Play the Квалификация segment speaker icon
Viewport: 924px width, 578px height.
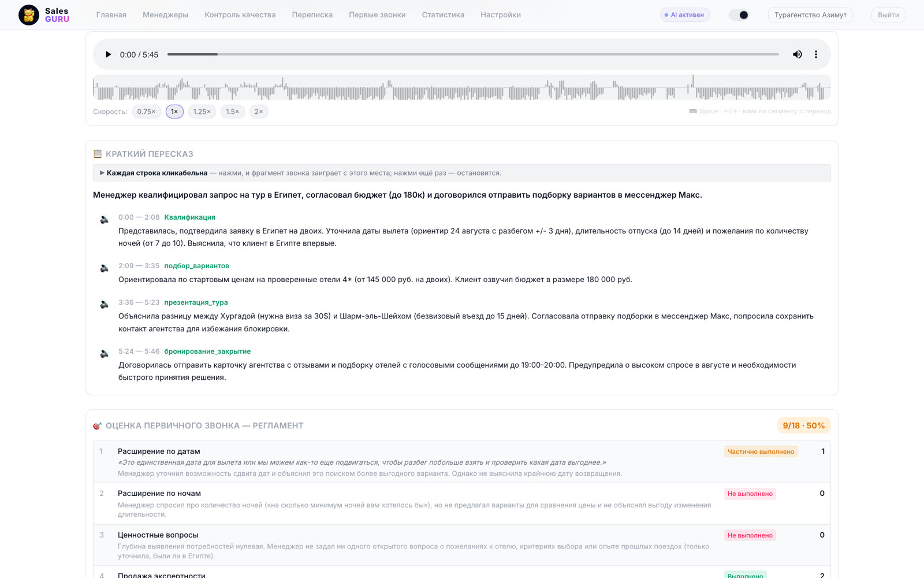coord(105,220)
